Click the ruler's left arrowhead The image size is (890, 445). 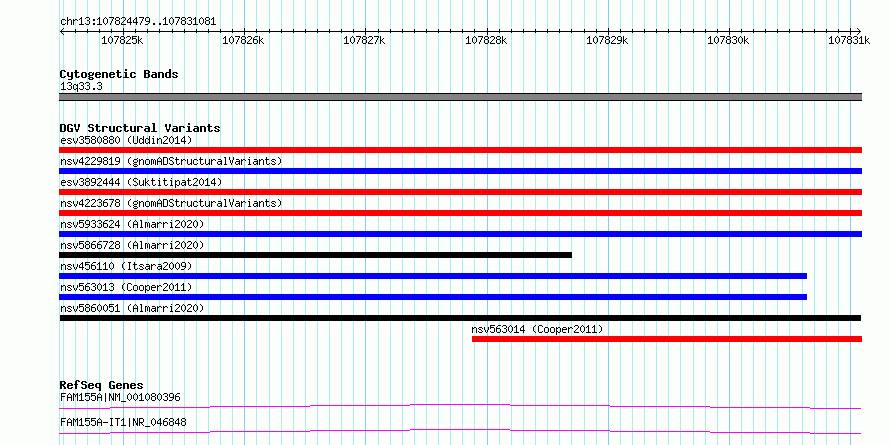pyautogui.click(x=62, y=31)
